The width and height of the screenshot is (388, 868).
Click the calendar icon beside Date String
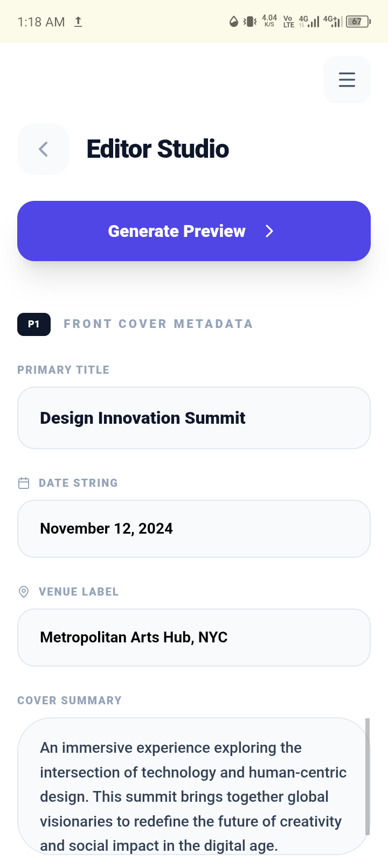[x=24, y=483]
